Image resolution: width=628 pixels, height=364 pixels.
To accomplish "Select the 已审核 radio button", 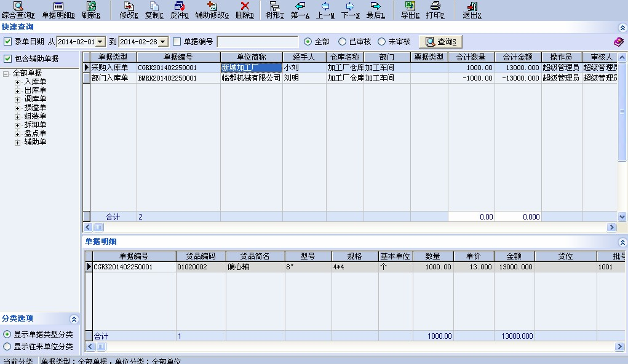I will tap(343, 42).
